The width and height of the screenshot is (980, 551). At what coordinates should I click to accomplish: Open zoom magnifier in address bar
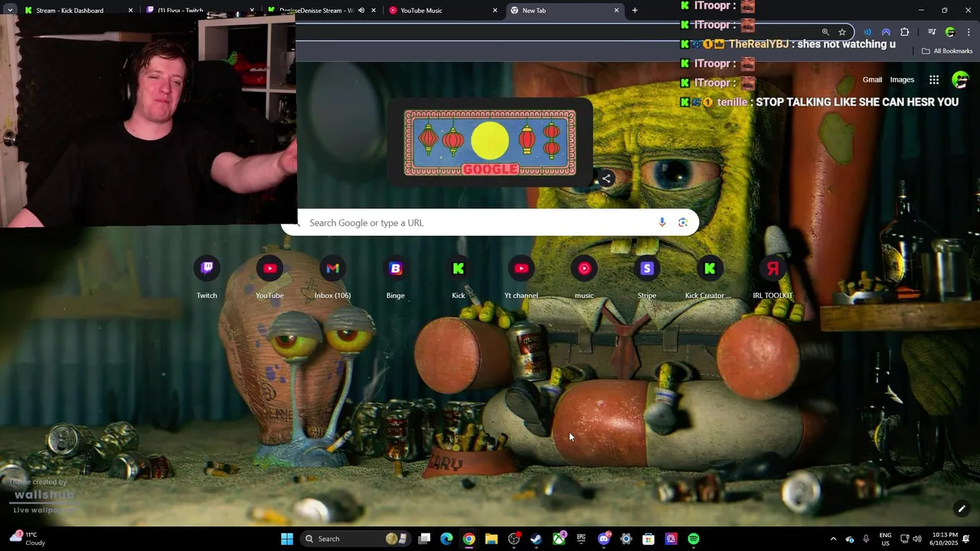pyautogui.click(x=825, y=32)
